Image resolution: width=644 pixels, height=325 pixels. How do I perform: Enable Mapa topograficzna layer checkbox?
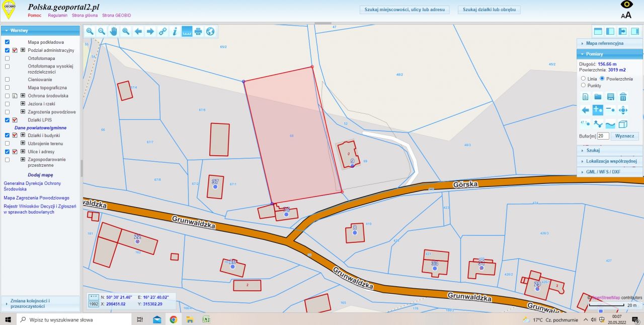7,88
